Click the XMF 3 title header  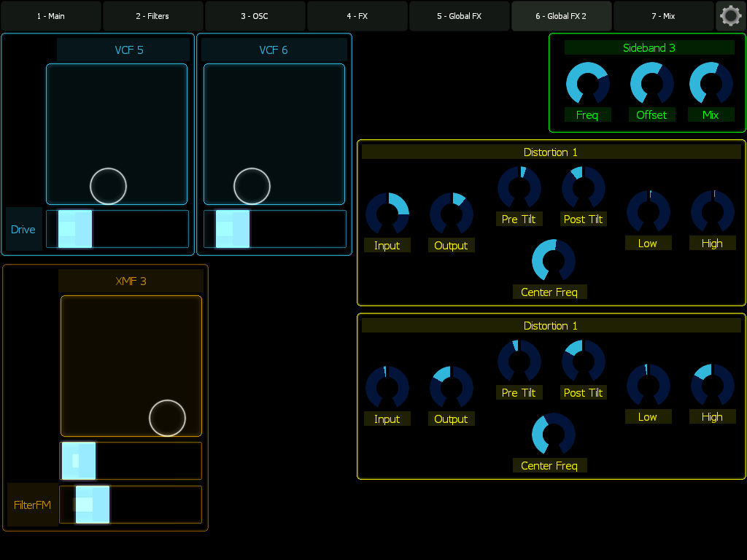coord(131,281)
